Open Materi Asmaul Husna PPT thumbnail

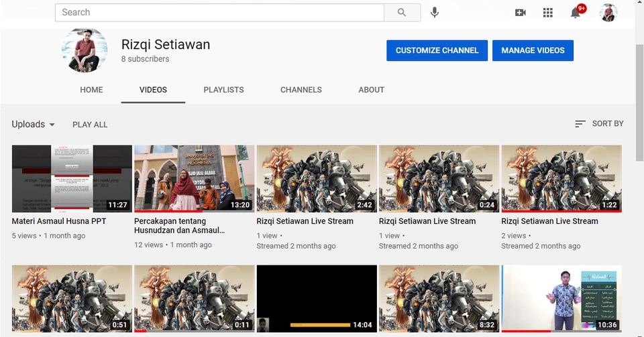click(72, 178)
